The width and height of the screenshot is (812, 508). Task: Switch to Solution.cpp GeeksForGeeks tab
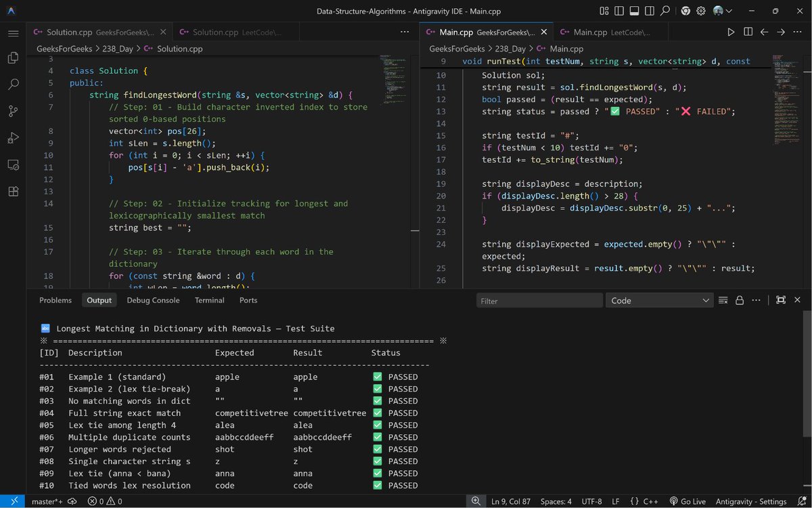click(99, 32)
